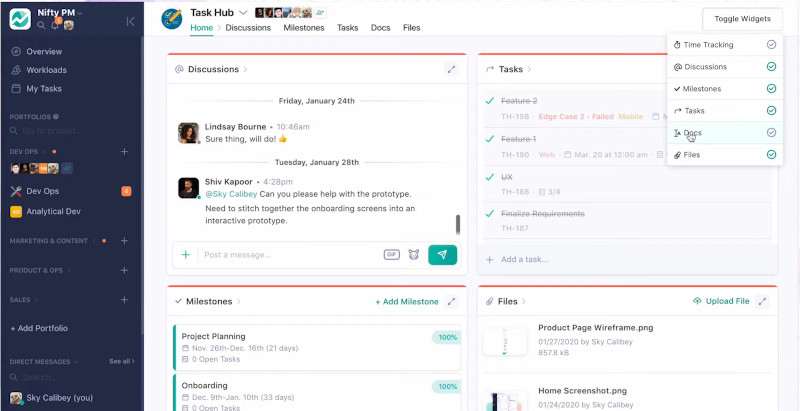This screenshot has width=800, height=411.
Task: Uncheck the Finalize Requirements task
Action: pyautogui.click(x=490, y=213)
